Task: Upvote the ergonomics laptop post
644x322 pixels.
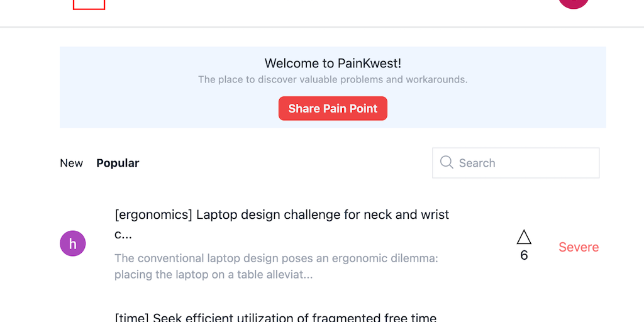Action: pyautogui.click(x=524, y=237)
